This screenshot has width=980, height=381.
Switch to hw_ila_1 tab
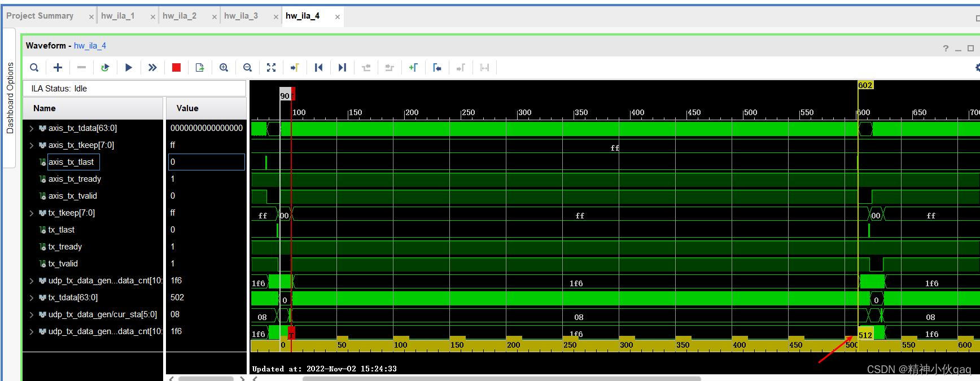pos(118,16)
